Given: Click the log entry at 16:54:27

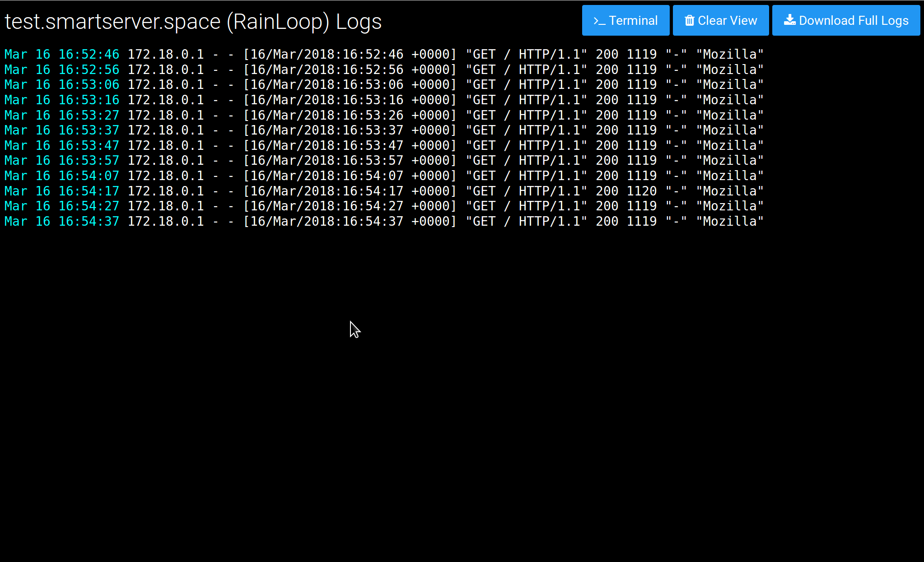Looking at the screenshot, I should pos(383,206).
